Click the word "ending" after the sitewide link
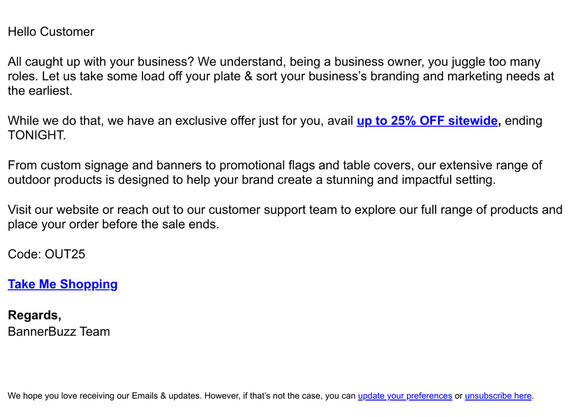The width and height of the screenshot is (580, 417). 523,121
